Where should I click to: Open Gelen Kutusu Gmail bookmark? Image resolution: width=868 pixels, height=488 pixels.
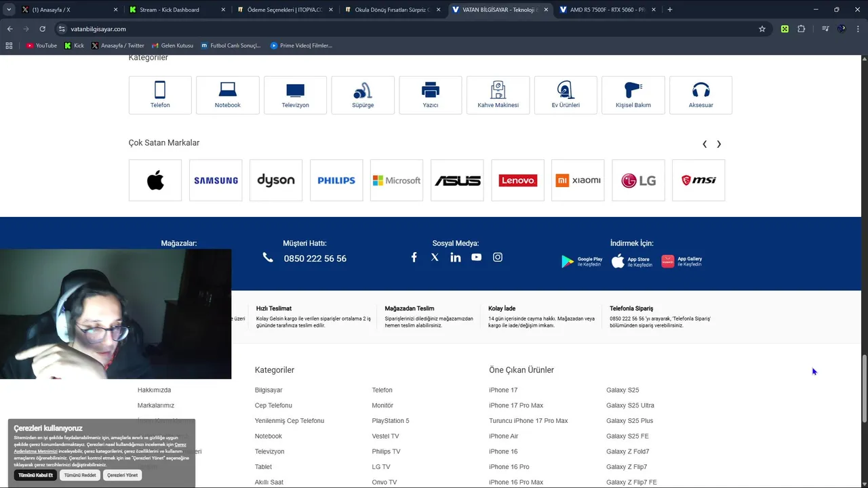[172, 45]
